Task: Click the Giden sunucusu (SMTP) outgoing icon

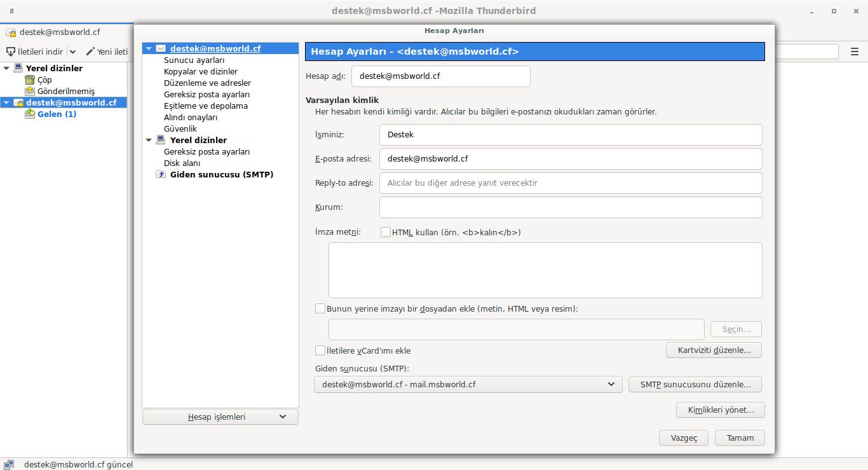Action: 161,174
